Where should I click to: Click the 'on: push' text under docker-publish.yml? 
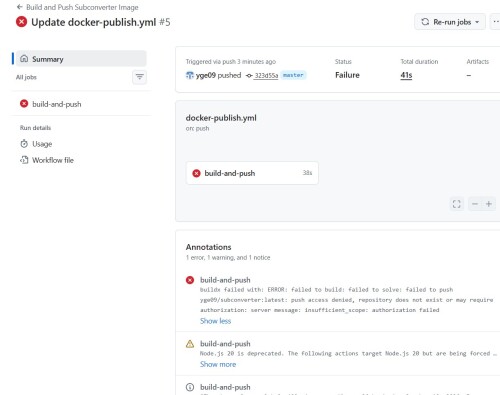point(197,128)
